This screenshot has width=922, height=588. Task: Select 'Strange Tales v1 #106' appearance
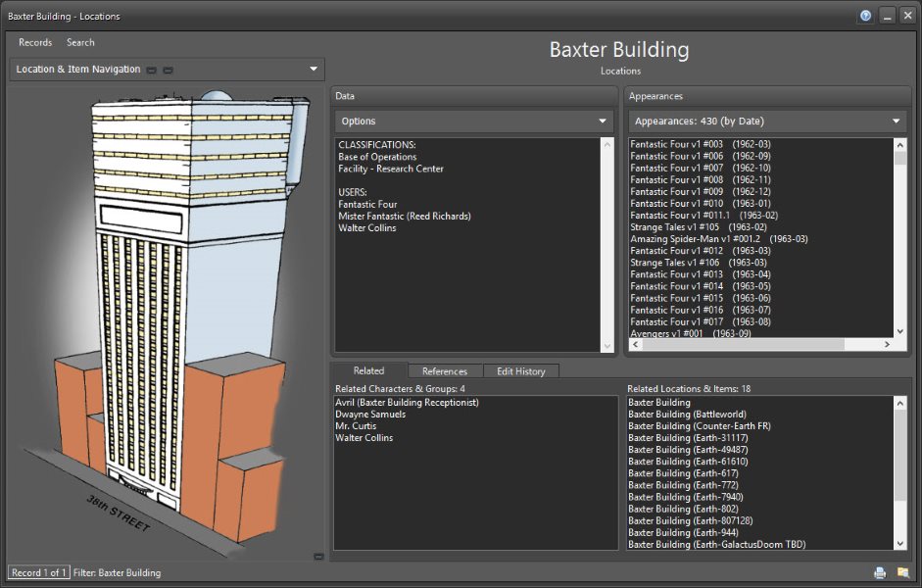pos(699,263)
